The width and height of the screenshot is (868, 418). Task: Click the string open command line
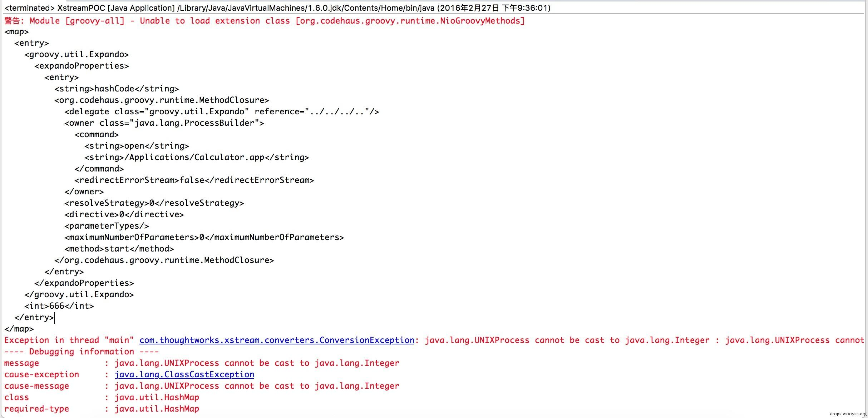137,146
